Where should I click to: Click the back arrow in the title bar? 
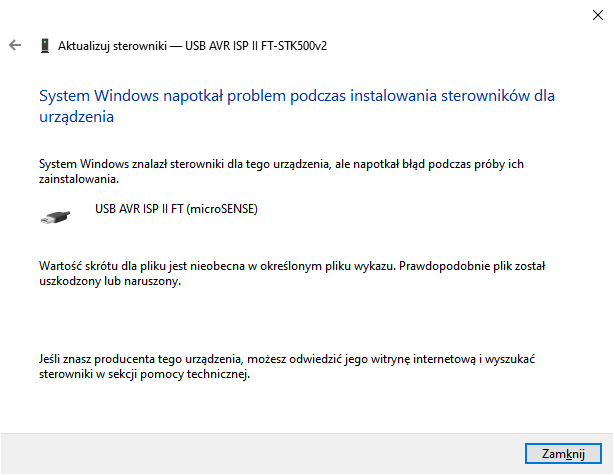coord(15,45)
